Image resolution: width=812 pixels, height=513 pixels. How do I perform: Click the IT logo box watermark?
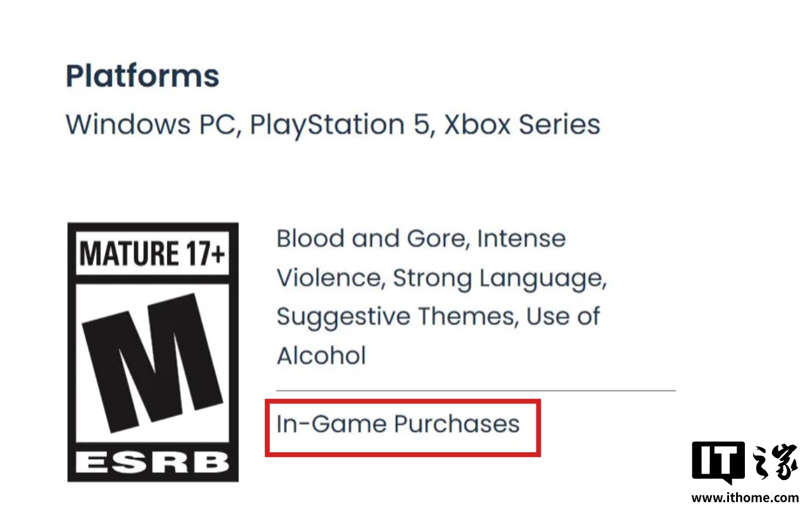[x=718, y=462]
